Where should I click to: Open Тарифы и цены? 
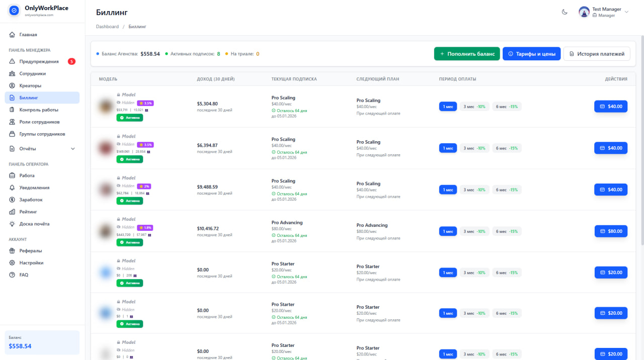click(x=531, y=53)
